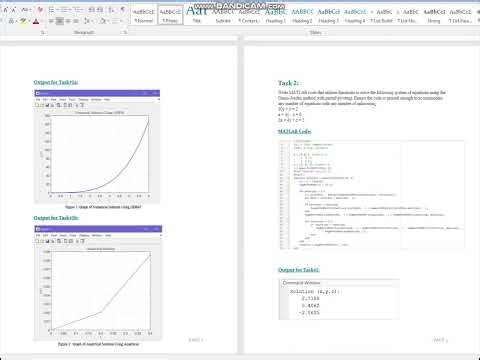The height and width of the screenshot is (360, 480).
Task: Decrease paragraph indent
Action: (92, 10)
